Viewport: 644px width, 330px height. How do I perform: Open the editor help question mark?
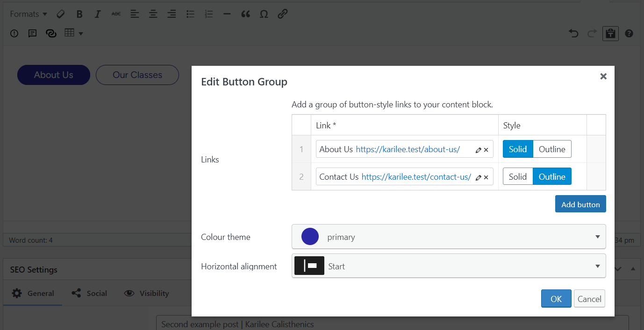[629, 33]
